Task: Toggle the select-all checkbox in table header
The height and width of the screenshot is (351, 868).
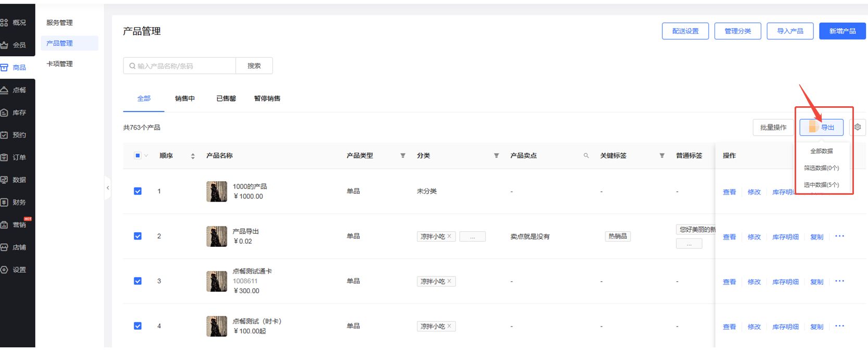Action: tap(137, 155)
